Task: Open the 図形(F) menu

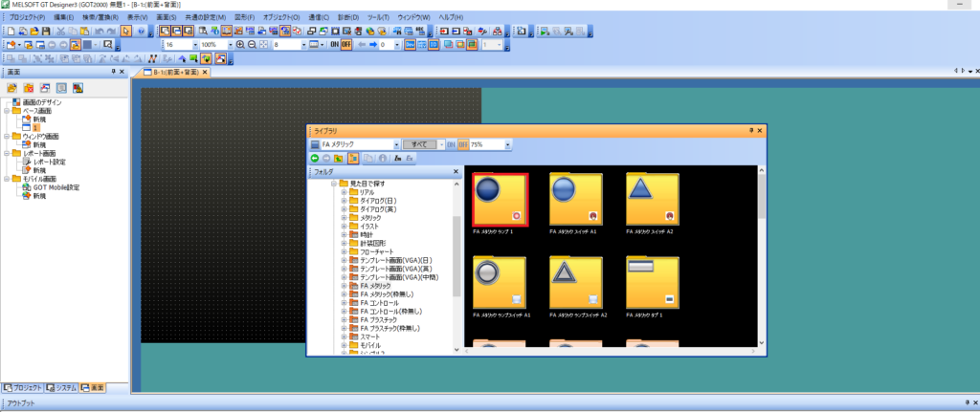Action: coord(244,17)
